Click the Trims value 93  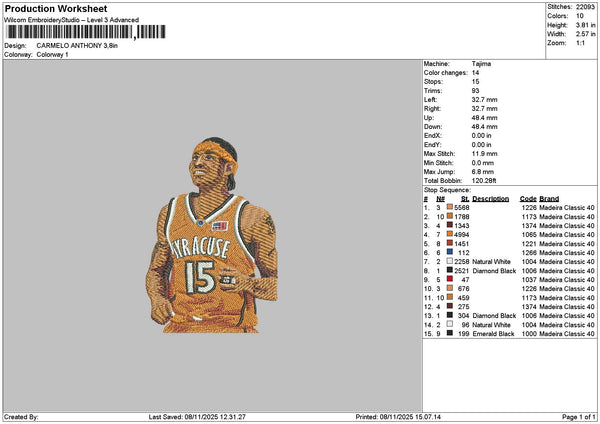click(476, 91)
